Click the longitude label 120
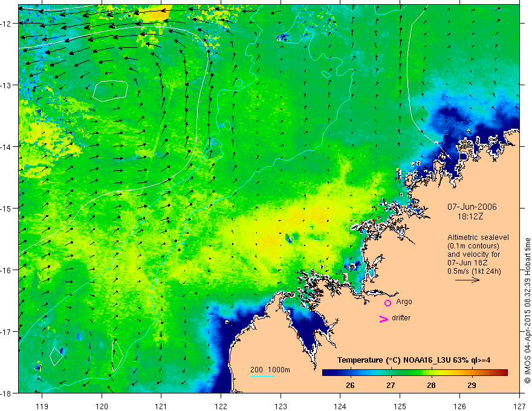 coord(102,406)
